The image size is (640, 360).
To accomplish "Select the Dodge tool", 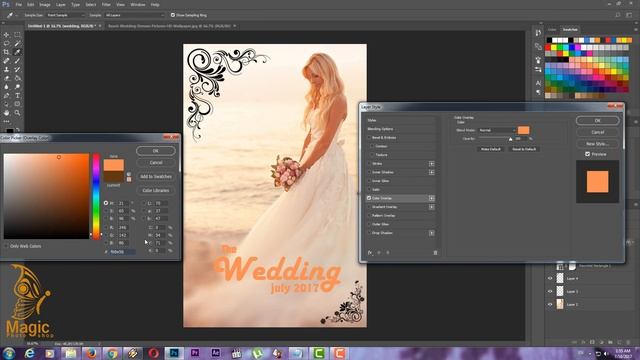I will tap(17, 87).
